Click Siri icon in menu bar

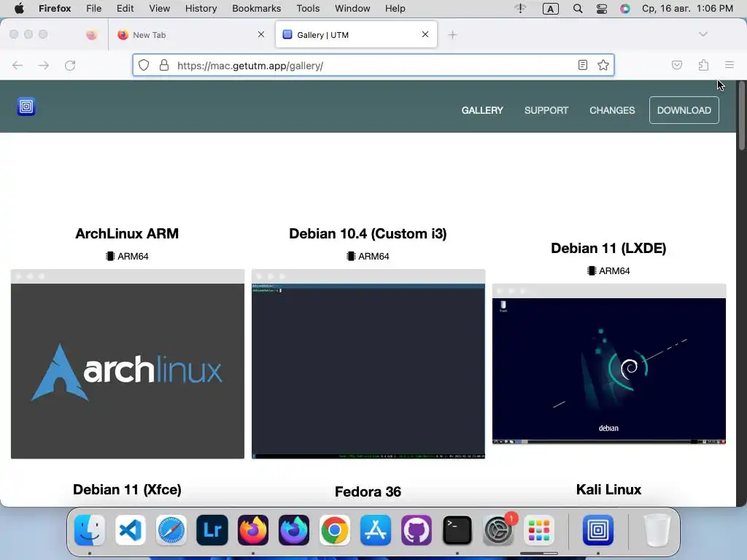(625, 9)
